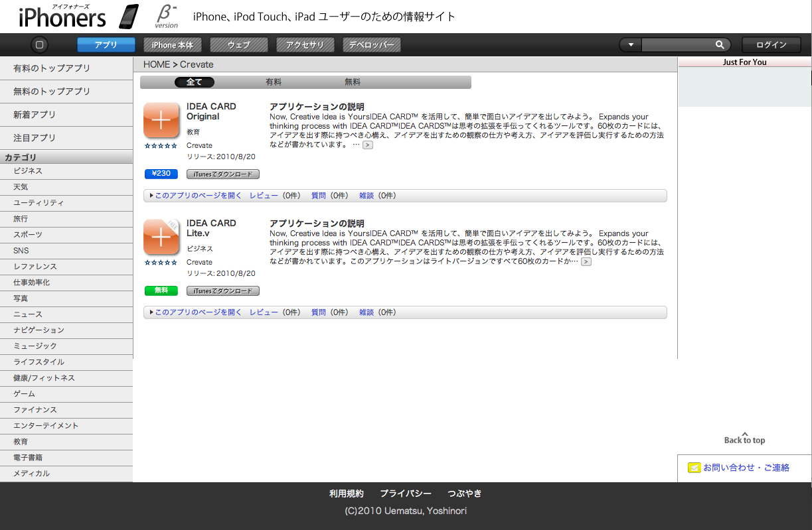Expand IDEA CARD Lite.v description
Viewport: 812px width, 530px height.
click(586, 261)
